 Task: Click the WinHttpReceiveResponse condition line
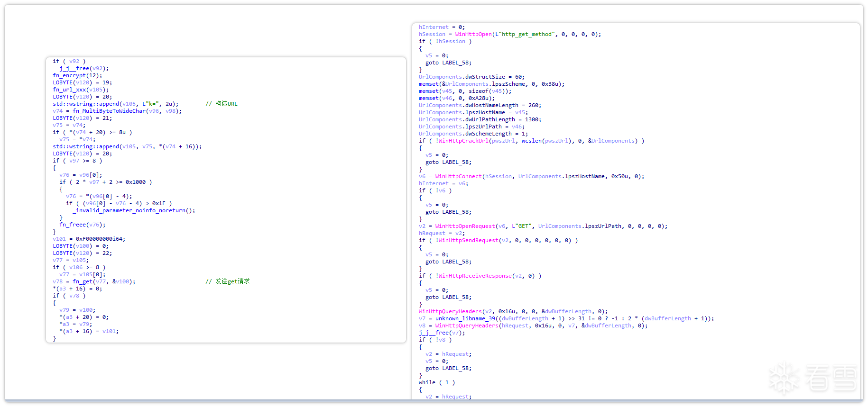tap(480, 276)
